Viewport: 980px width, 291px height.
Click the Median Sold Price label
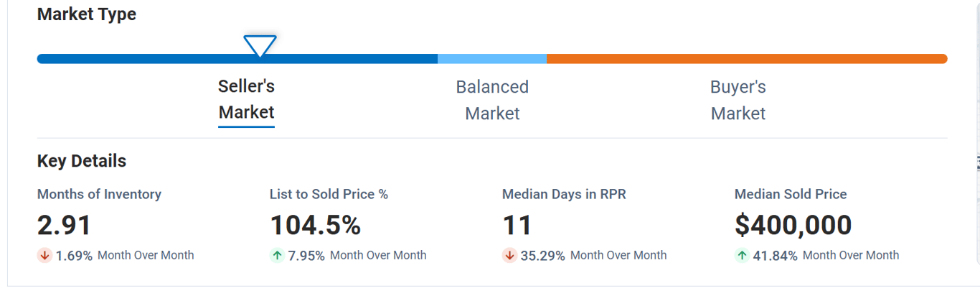coord(791,194)
